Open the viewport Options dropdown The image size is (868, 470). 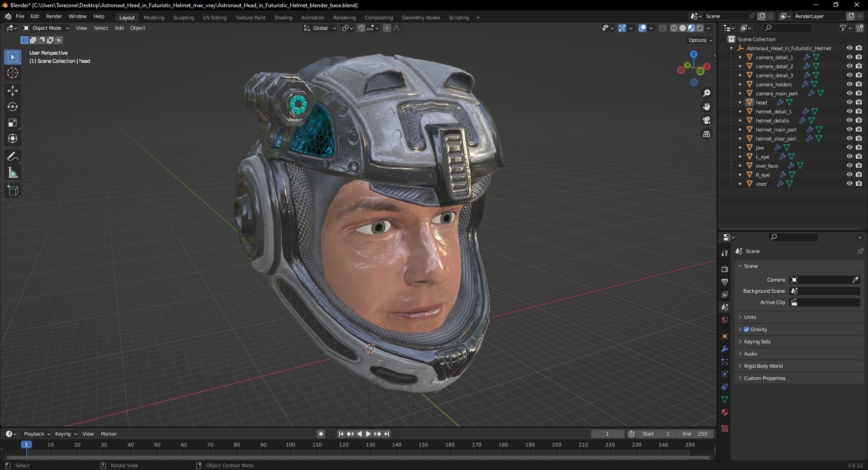tap(700, 40)
